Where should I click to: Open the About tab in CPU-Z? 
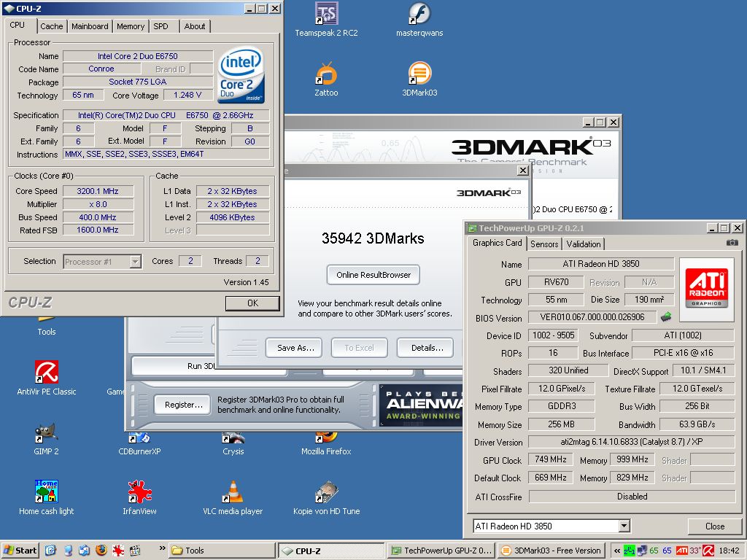(195, 26)
